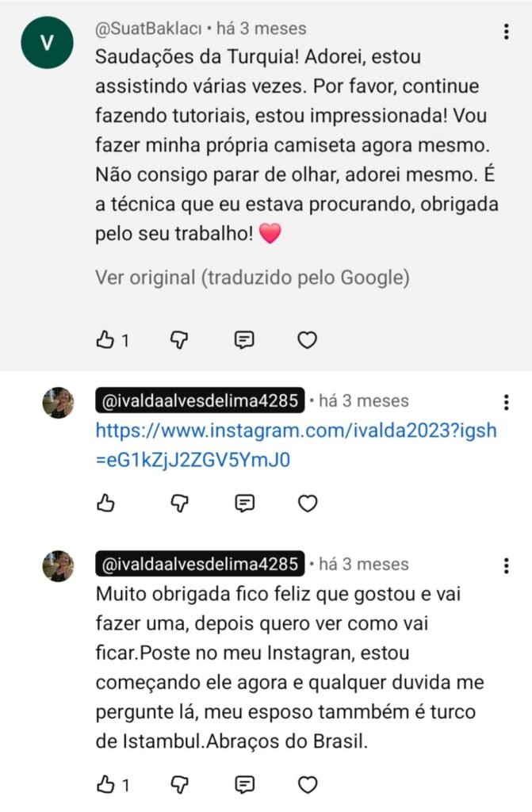Screen dimensions: 532x812
Task: Open options menu for @SuatBaklacı comment
Action: coord(506,33)
